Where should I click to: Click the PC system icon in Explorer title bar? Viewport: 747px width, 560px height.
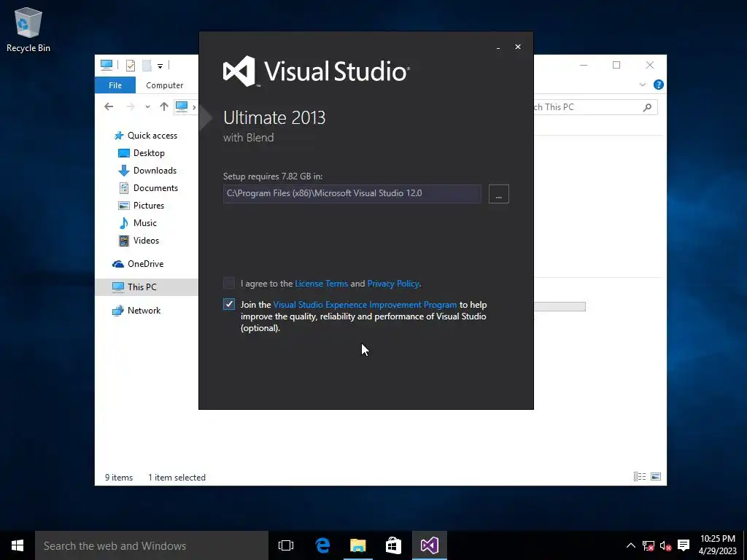(x=107, y=65)
